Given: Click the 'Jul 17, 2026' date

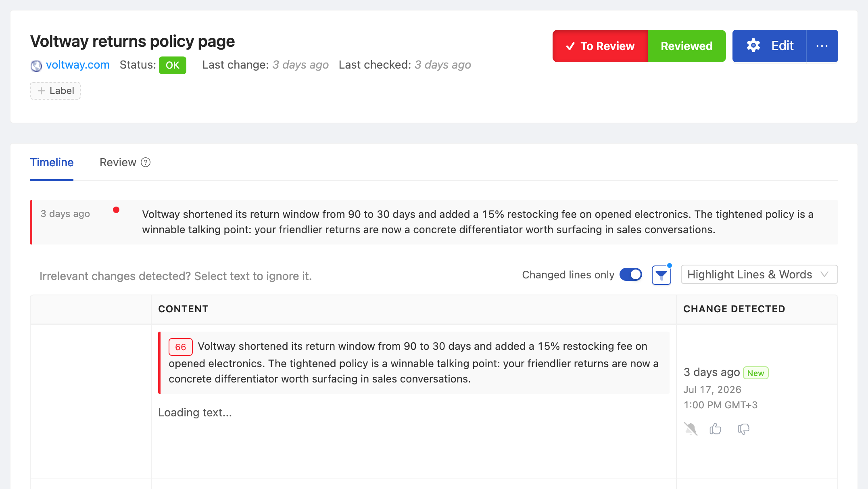Looking at the screenshot, I should tap(712, 390).
